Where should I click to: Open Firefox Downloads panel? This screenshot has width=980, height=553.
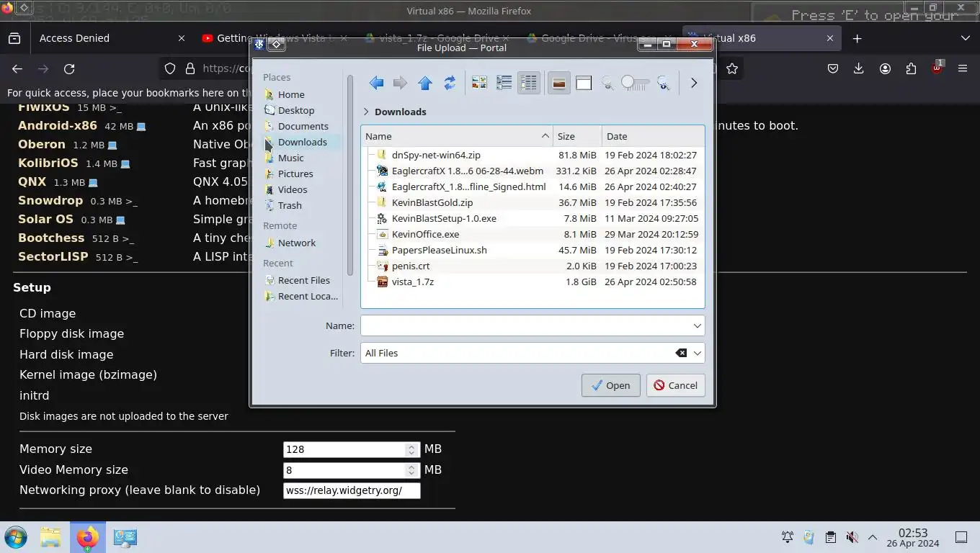(858, 69)
